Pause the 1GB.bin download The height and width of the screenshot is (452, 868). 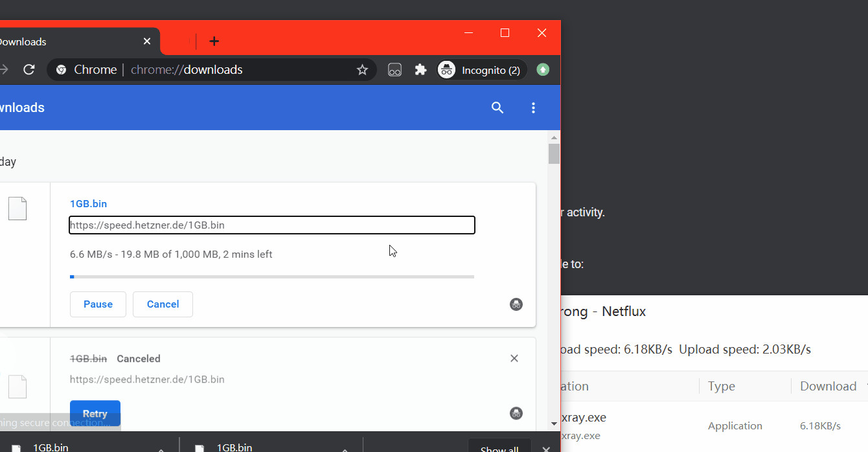coord(98,304)
